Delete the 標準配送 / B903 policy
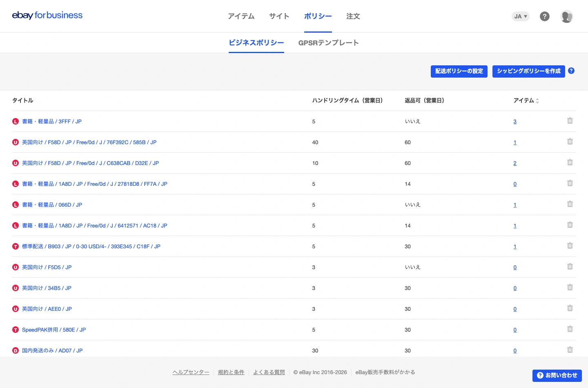This screenshot has height=388, width=588. click(570, 246)
